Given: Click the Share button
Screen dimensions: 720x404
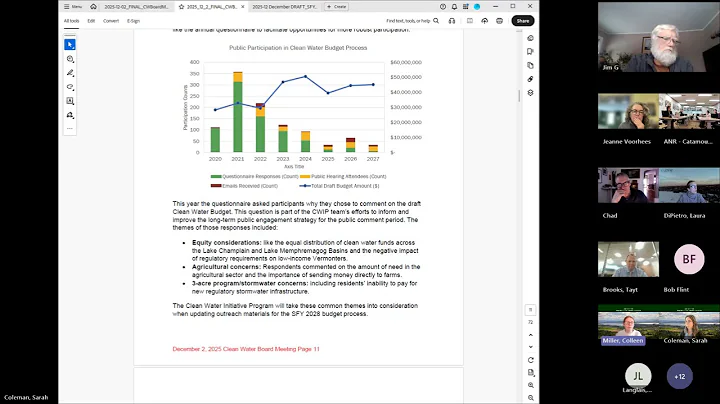Looking at the screenshot, I should point(523,21).
